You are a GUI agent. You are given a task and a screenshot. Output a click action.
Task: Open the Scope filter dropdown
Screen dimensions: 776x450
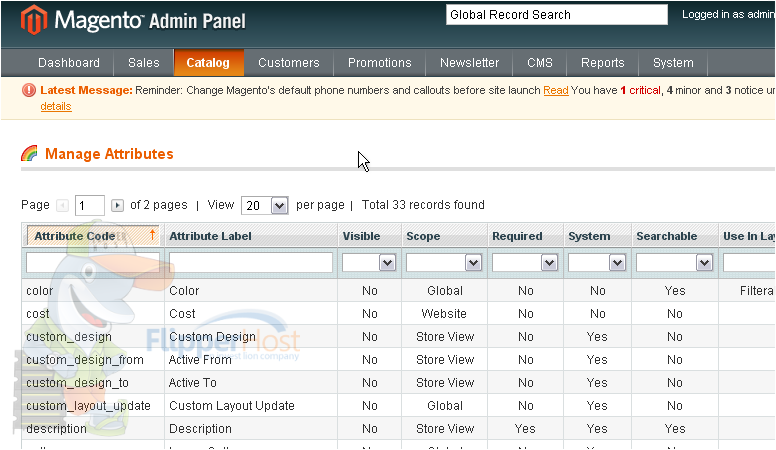444,262
